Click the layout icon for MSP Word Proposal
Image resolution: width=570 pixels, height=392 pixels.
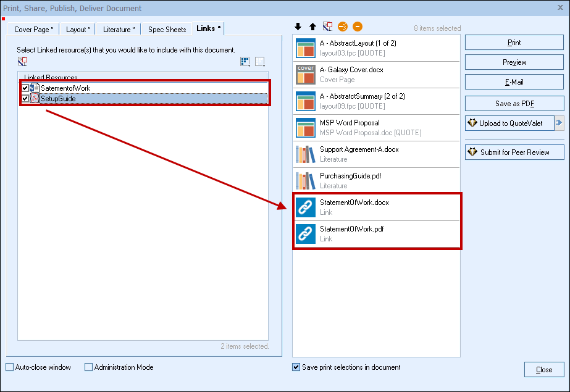coord(305,128)
